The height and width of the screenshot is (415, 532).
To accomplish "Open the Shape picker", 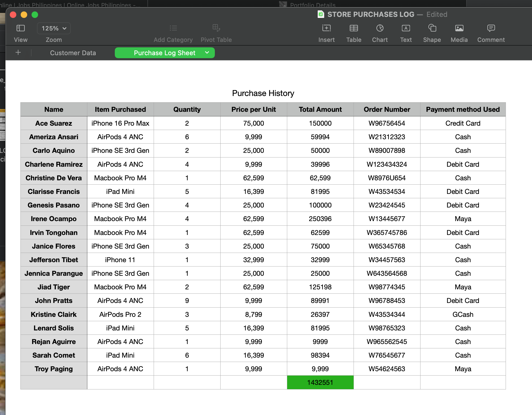I will coord(432,28).
